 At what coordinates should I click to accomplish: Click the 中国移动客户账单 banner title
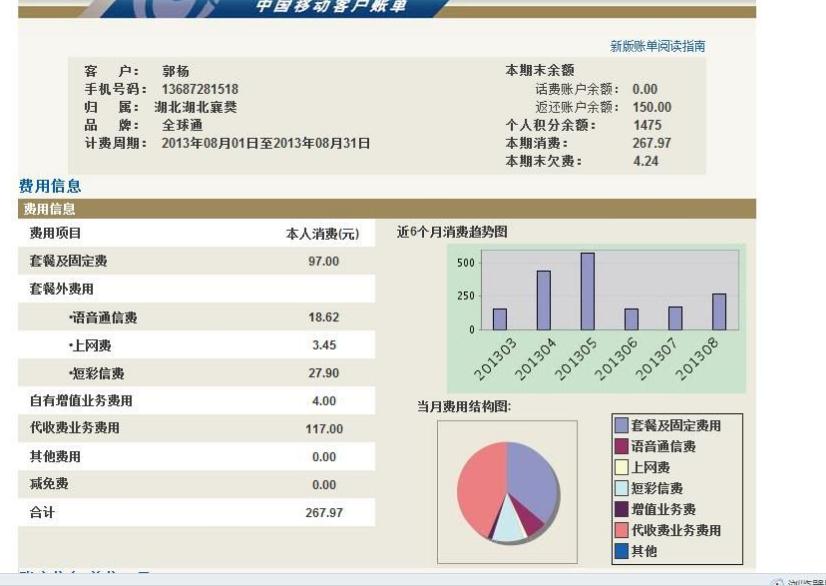tap(331, 5)
